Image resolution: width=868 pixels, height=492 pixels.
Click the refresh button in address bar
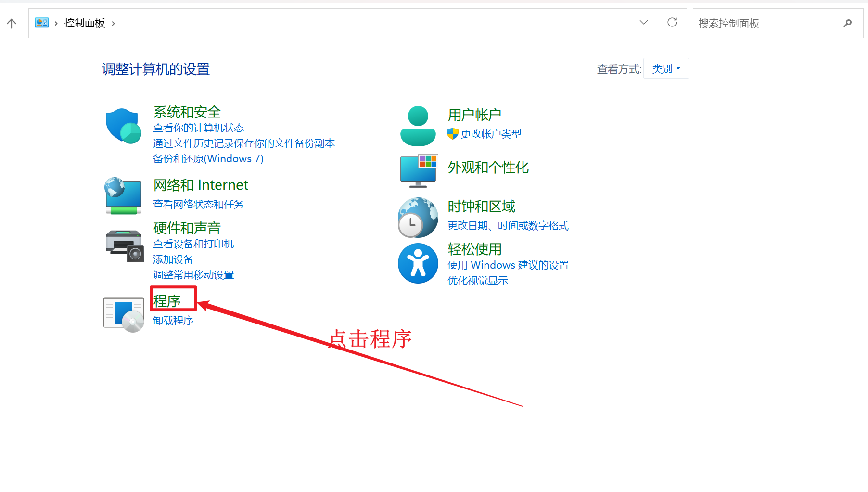click(x=672, y=22)
